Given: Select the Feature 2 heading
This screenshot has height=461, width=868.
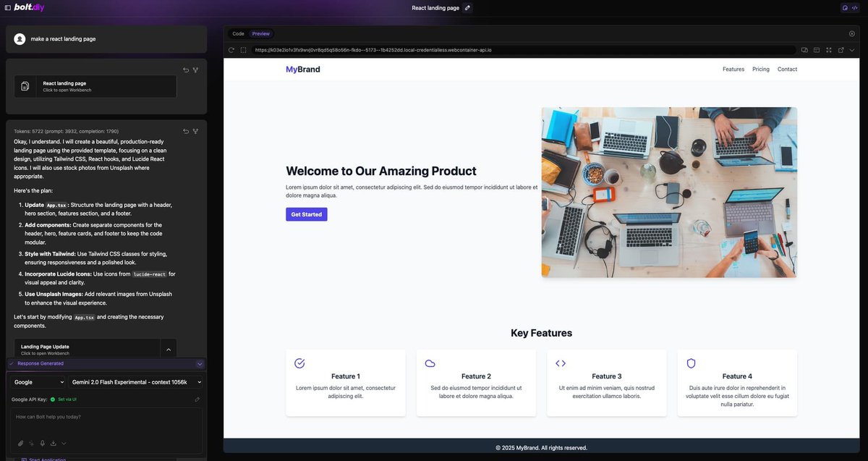Looking at the screenshot, I should [476, 376].
